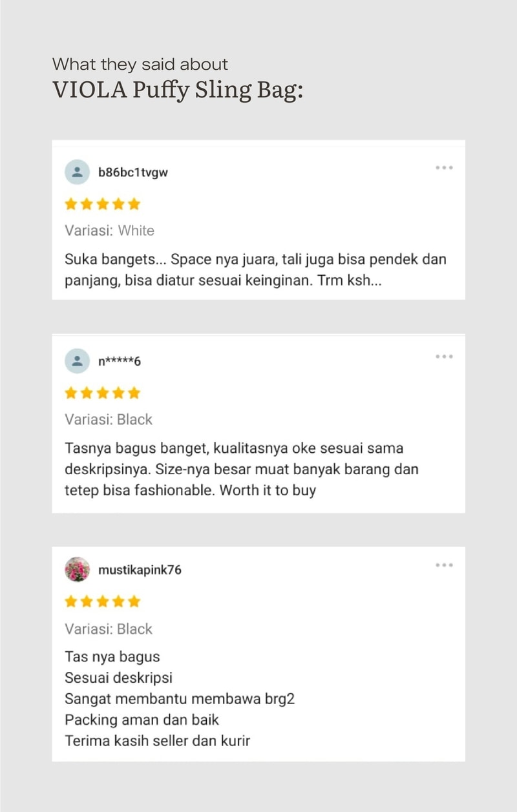Open the n*****6 username profile
This screenshot has height=812, width=517.
point(120,361)
